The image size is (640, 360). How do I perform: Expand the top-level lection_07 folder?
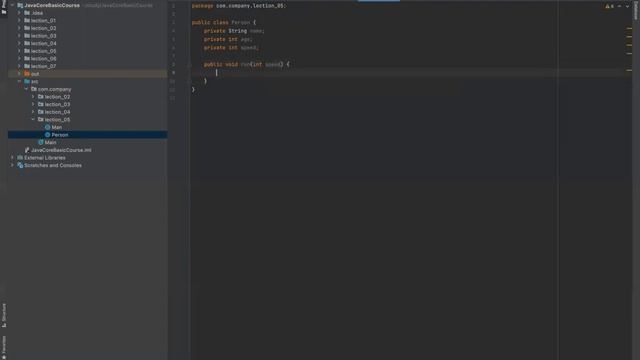19,66
